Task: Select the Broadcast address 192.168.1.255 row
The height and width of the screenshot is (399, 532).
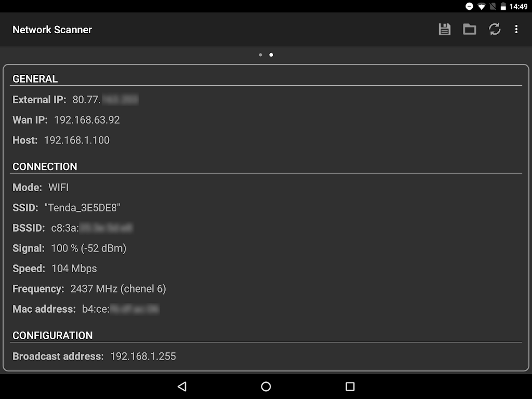Action: point(94,356)
